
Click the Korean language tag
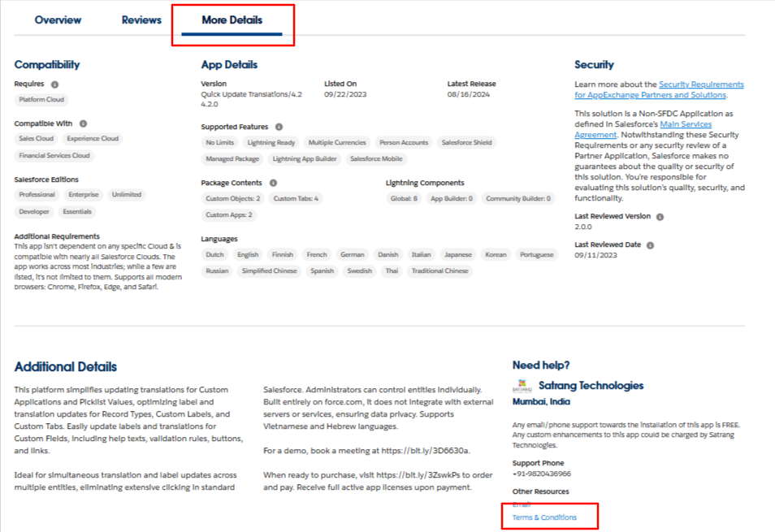[x=496, y=254]
